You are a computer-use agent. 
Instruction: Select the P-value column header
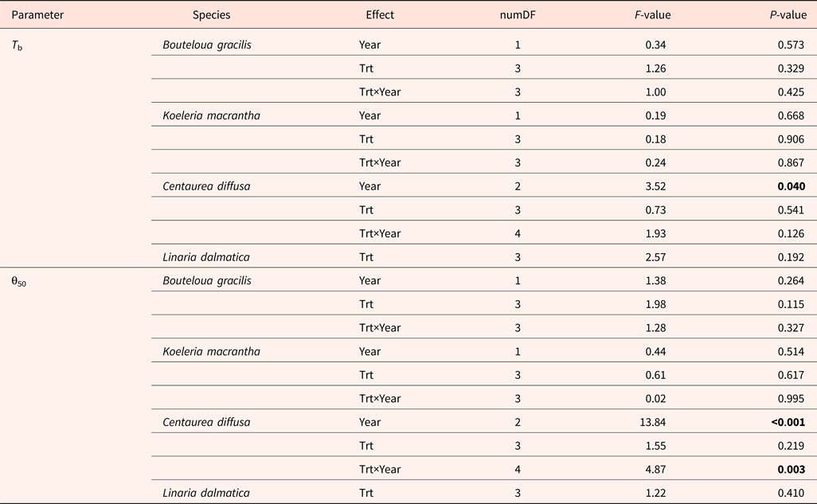coord(789,14)
